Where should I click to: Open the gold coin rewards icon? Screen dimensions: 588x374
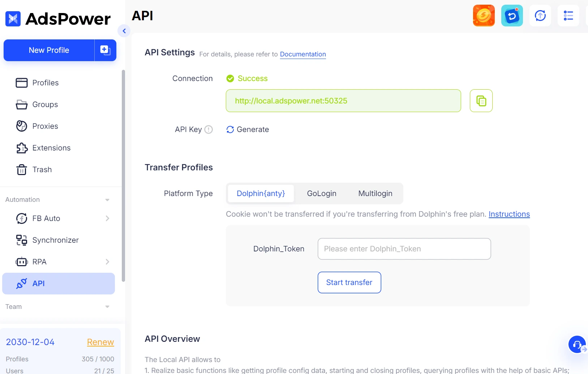pos(484,16)
